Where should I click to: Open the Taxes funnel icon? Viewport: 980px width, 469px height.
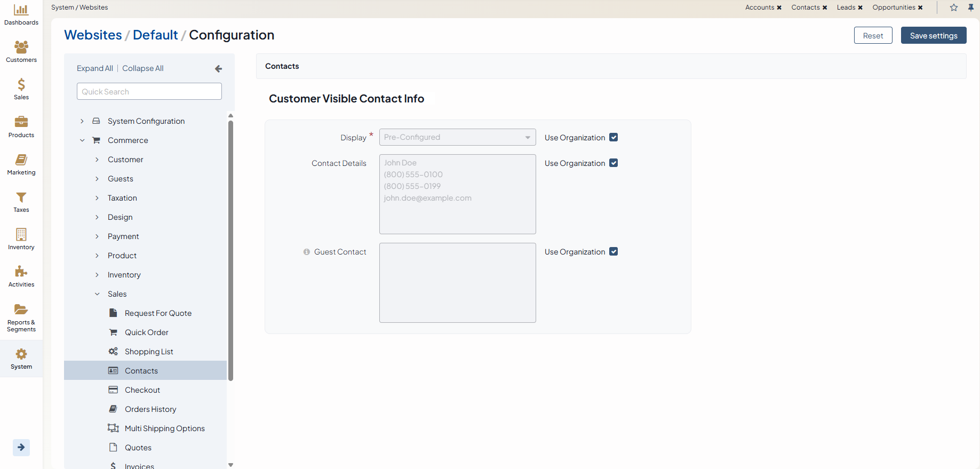(x=21, y=197)
